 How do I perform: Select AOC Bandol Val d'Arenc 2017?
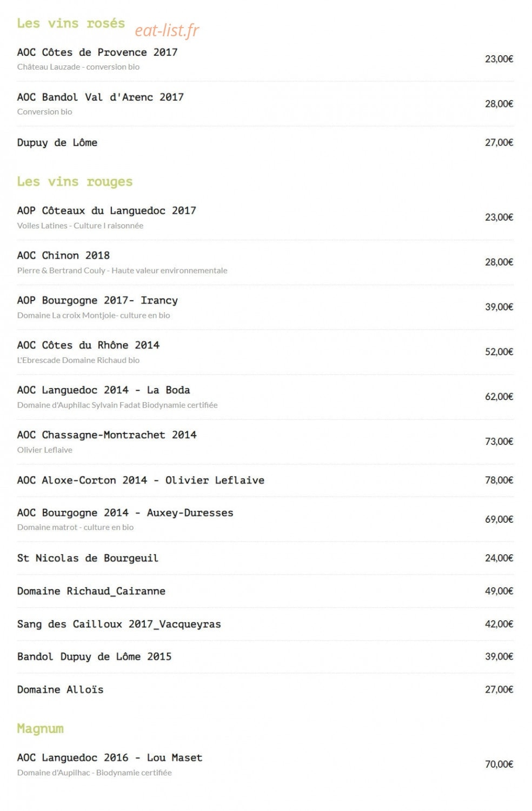pos(101,97)
